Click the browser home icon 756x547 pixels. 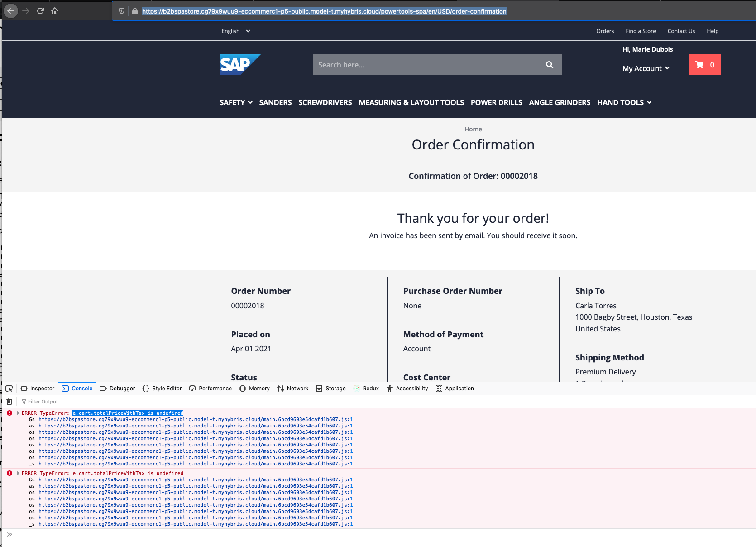[55, 11]
